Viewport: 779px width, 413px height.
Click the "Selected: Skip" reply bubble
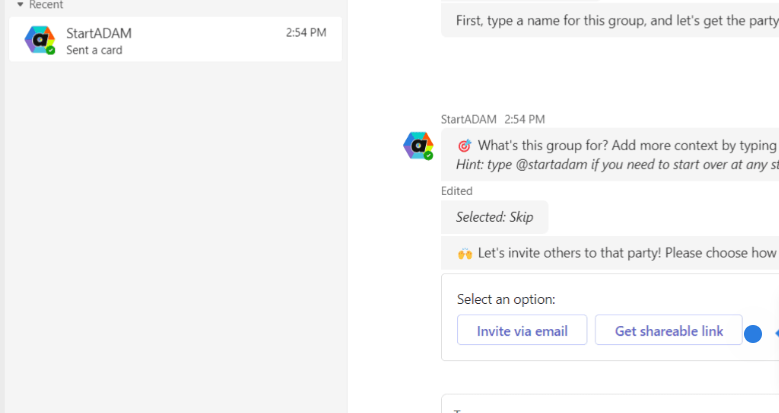click(494, 217)
